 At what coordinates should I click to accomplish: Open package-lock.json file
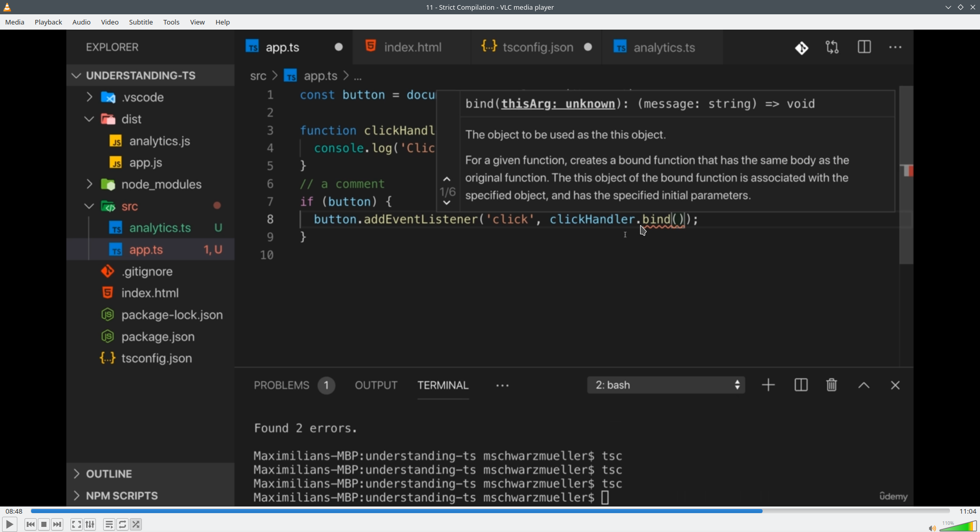tap(151, 316)
